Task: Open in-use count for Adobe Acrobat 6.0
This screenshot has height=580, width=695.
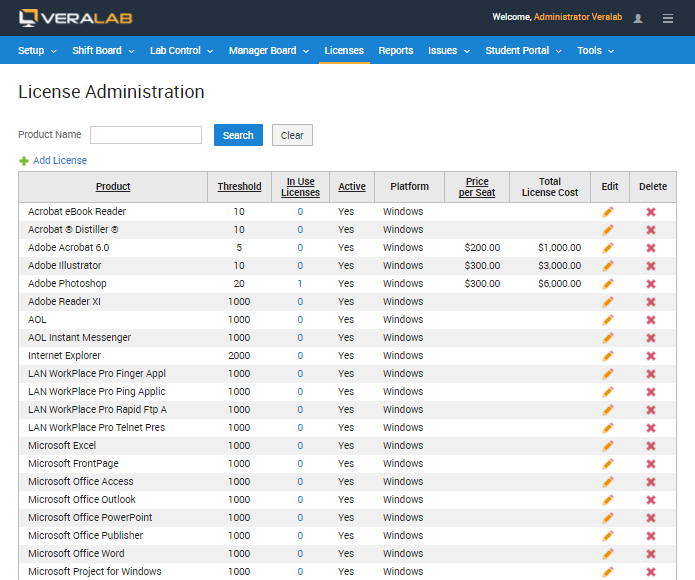Action: [300, 248]
